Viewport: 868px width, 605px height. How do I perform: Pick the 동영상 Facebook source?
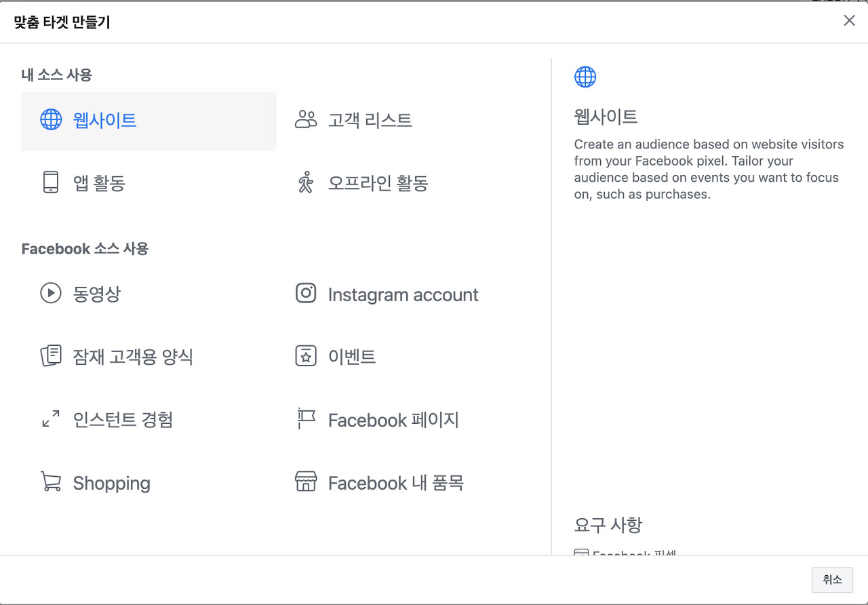(x=149, y=294)
